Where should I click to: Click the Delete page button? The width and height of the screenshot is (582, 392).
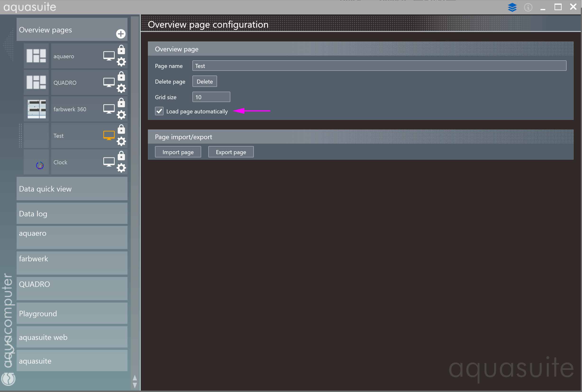205,81
